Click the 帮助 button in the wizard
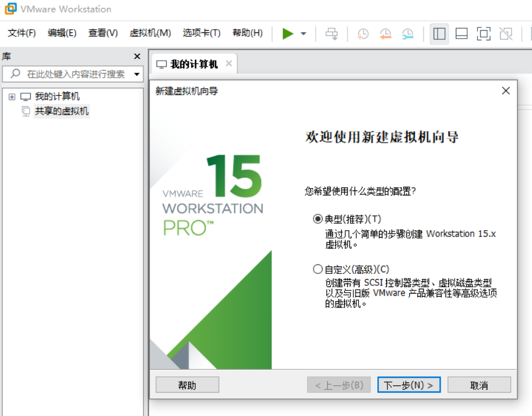The height and width of the screenshot is (416, 532). point(187,384)
